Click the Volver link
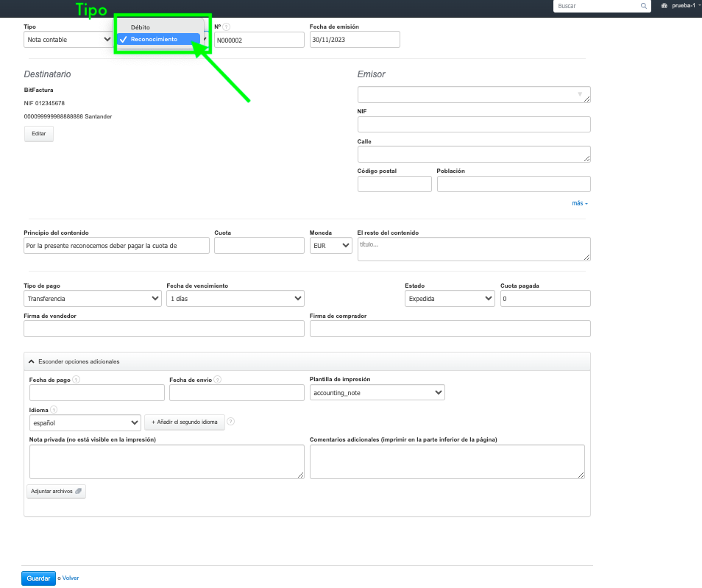 [71, 578]
